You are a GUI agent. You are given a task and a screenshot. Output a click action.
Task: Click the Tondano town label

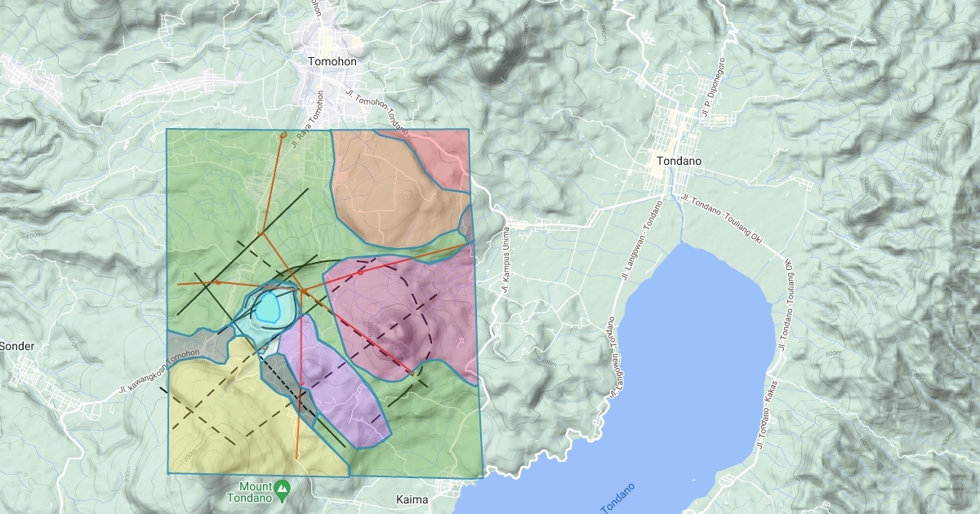pyautogui.click(x=679, y=162)
